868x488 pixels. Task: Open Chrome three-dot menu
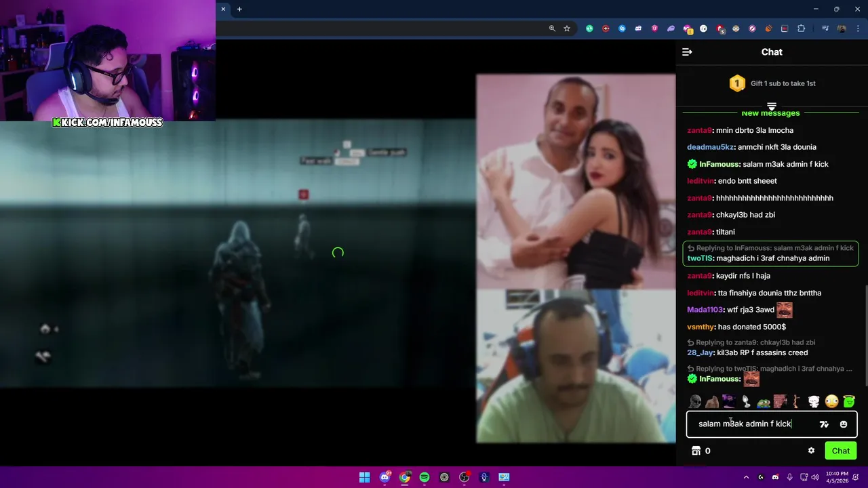[858, 28]
